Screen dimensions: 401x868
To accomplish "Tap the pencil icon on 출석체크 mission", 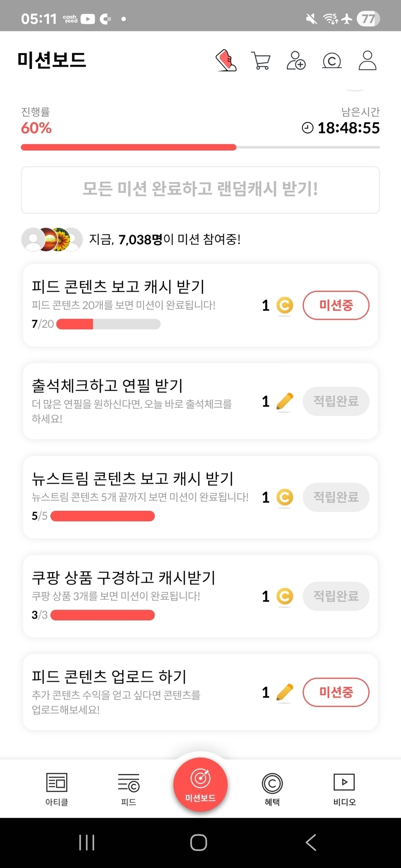I will 285,402.
